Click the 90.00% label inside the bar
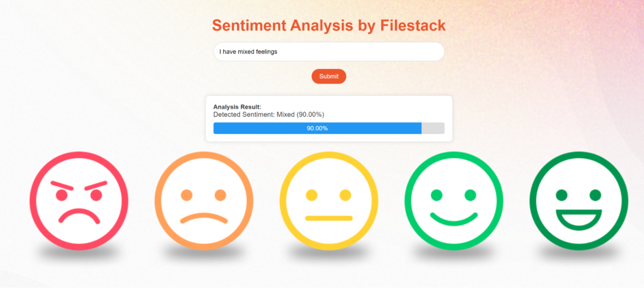Viewport: 644px width, 288px height. pyautogui.click(x=317, y=128)
